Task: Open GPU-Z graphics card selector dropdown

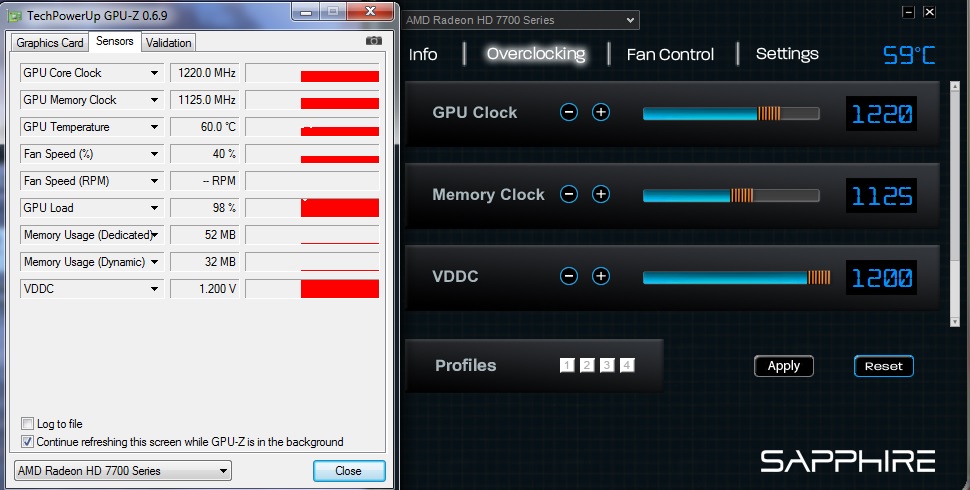Action: 122,471
